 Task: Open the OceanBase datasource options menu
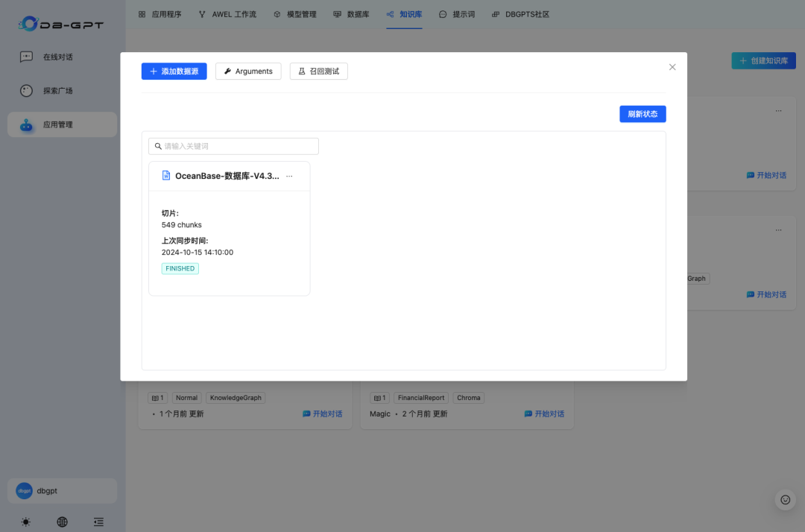(x=289, y=177)
